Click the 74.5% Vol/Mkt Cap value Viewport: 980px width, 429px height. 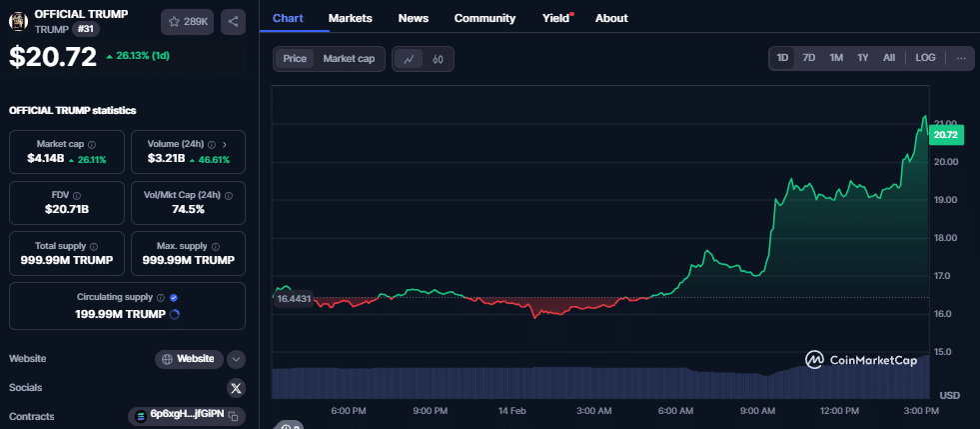(188, 209)
